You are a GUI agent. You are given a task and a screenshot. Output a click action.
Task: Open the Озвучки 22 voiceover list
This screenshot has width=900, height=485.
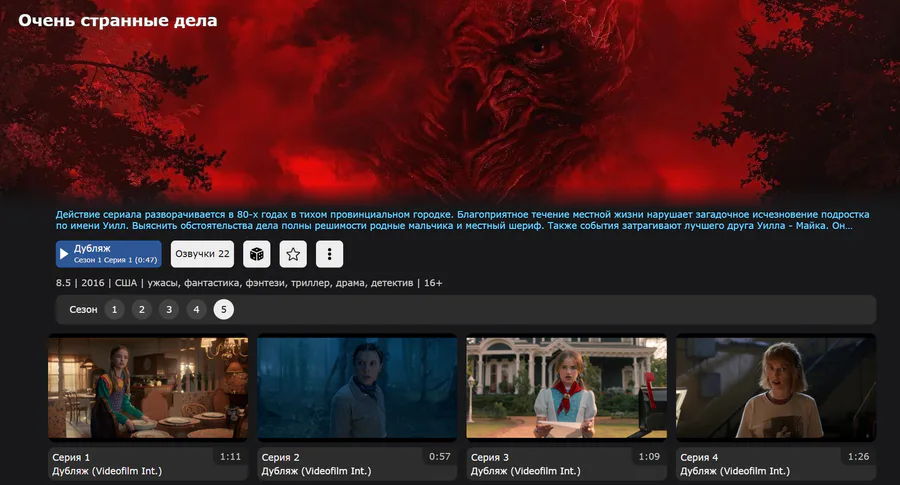point(202,254)
